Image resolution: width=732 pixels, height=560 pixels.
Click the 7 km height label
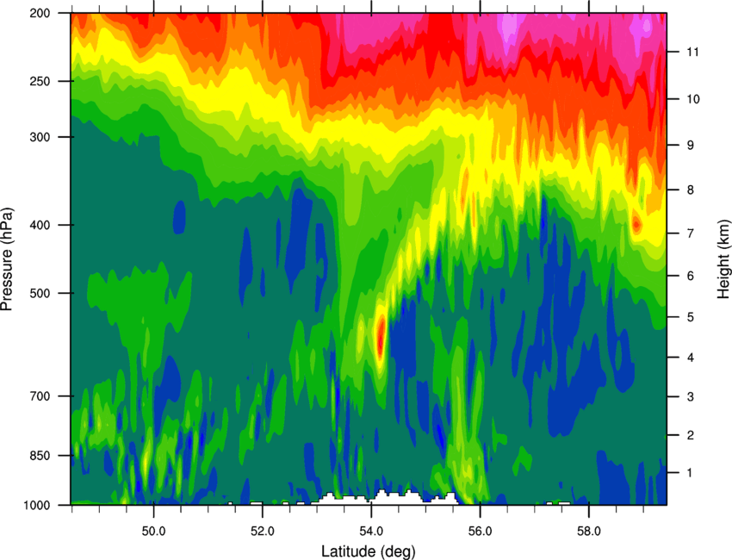tap(690, 233)
